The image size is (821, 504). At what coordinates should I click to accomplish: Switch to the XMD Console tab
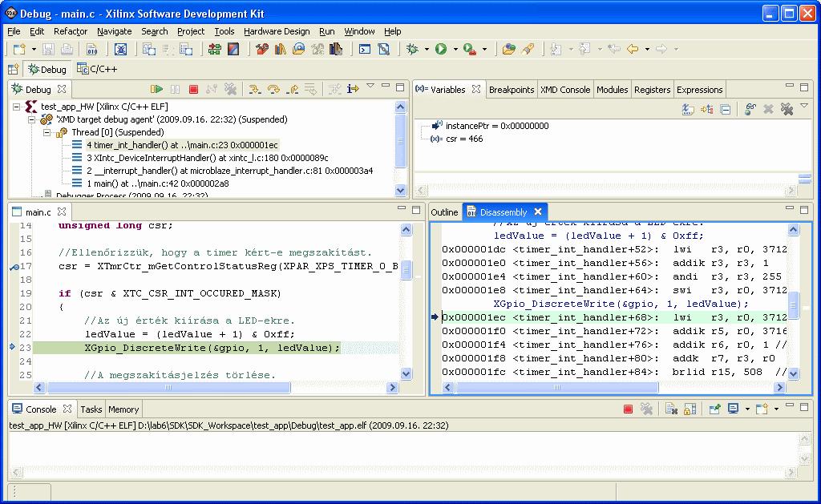pyautogui.click(x=565, y=90)
